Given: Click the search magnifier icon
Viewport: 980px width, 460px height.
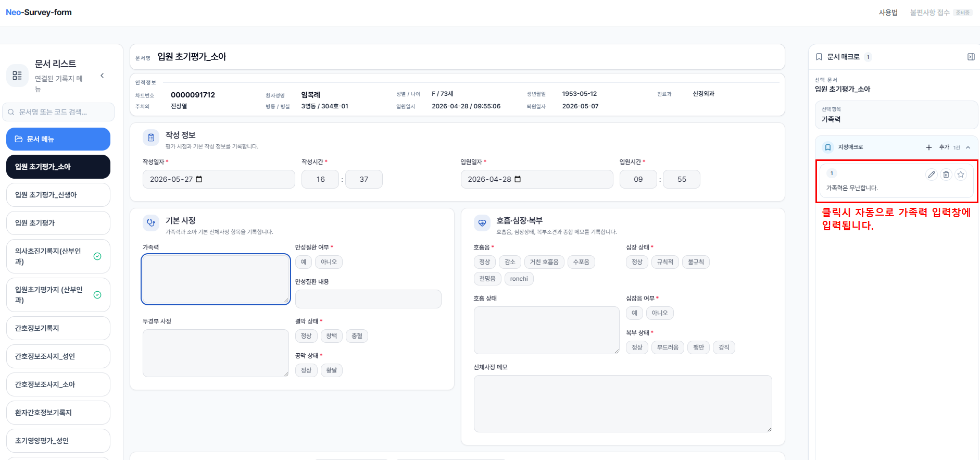Looking at the screenshot, I should 11,112.
